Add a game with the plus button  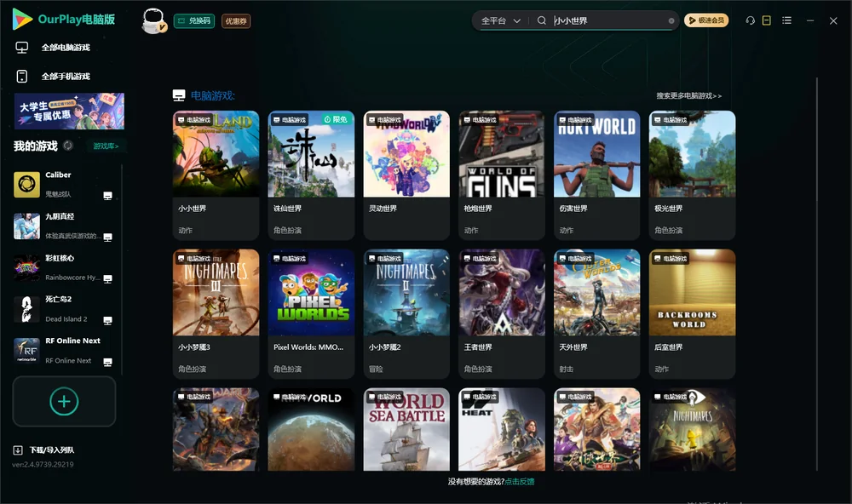click(64, 401)
